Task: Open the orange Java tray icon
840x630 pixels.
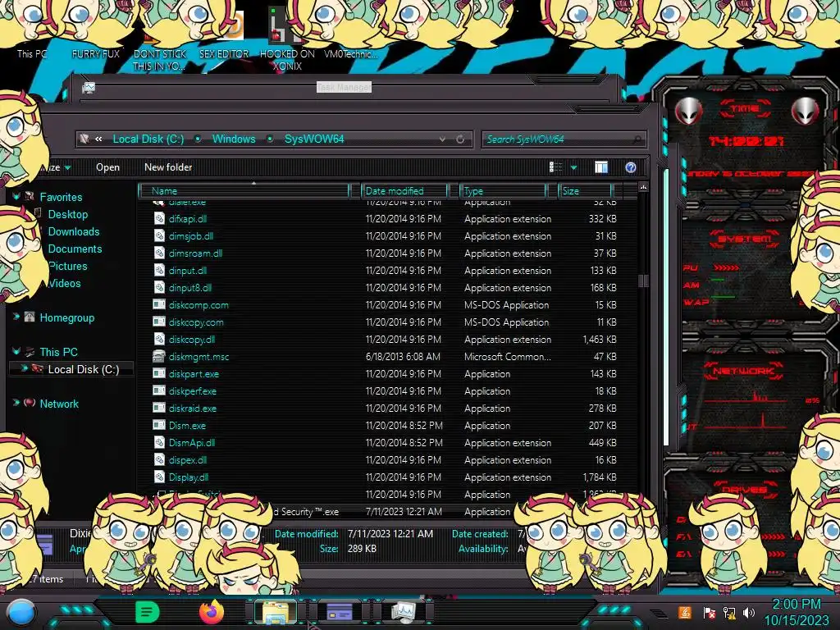Action: 685,612
